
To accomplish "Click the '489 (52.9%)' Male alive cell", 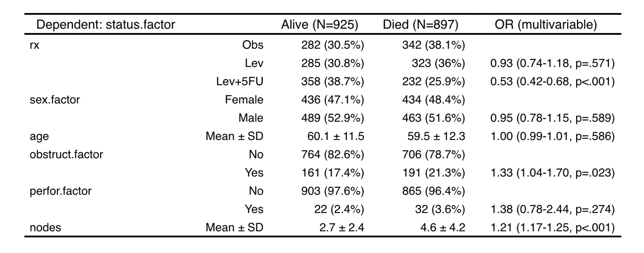I will click(x=333, y=118).
